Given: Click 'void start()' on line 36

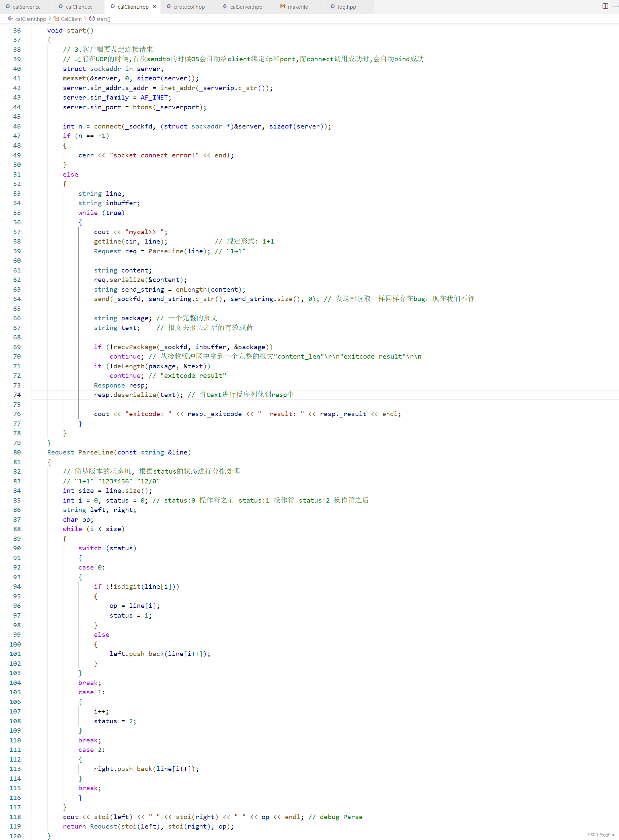Looking at the screenshot, I should tap(71, 30).
